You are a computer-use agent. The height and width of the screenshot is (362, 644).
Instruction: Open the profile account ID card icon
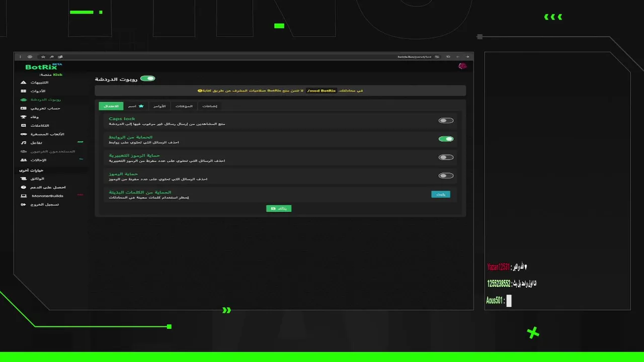(23, 108)
